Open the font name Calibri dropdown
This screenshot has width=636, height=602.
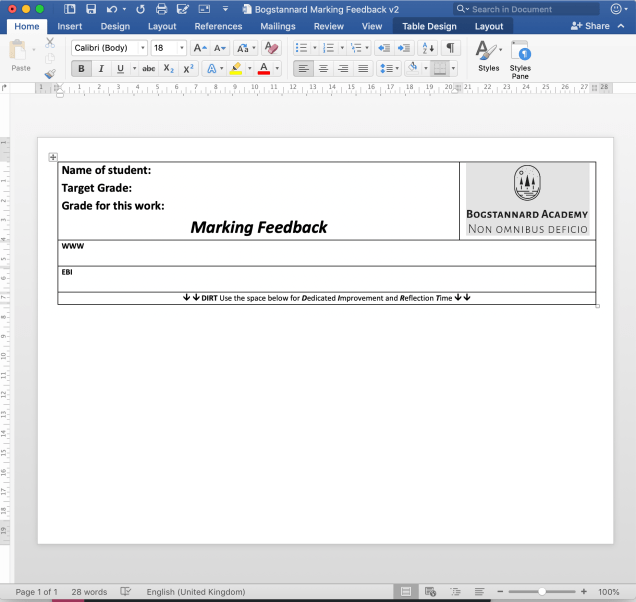pos(142,48)
